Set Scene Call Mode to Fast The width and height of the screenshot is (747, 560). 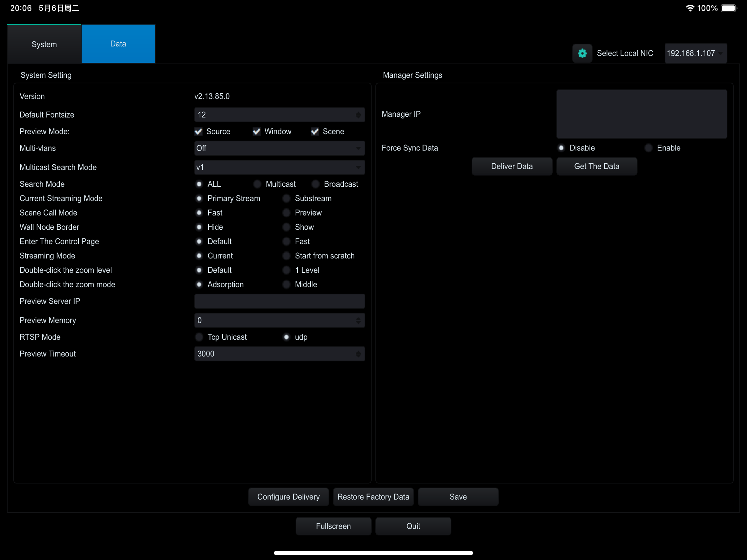[x=199, y=213]
